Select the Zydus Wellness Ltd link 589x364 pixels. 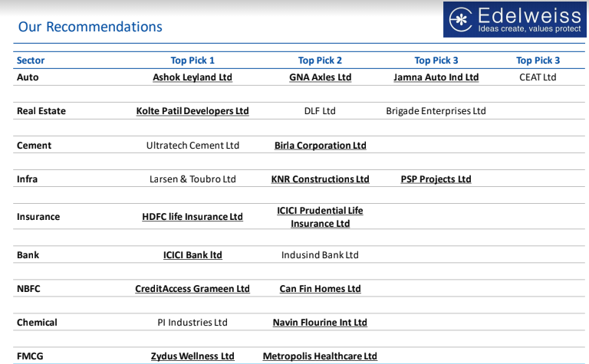point(192,356)
